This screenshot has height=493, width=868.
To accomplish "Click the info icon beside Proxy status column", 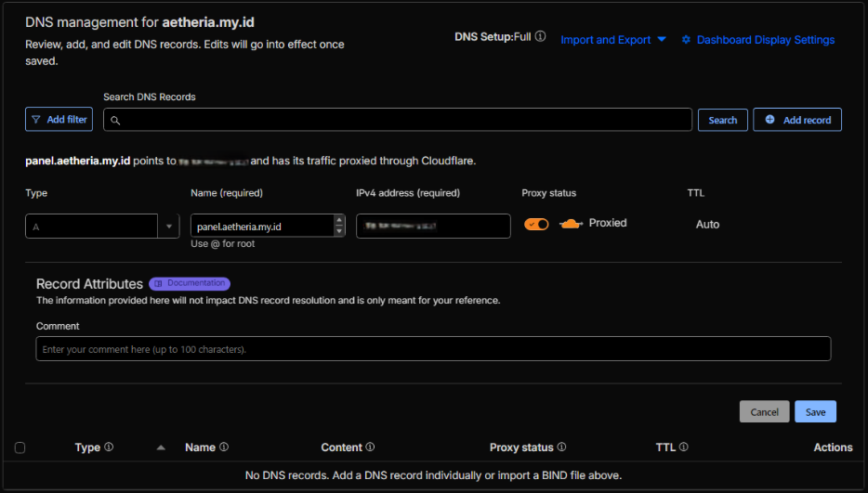I will 561,448.
